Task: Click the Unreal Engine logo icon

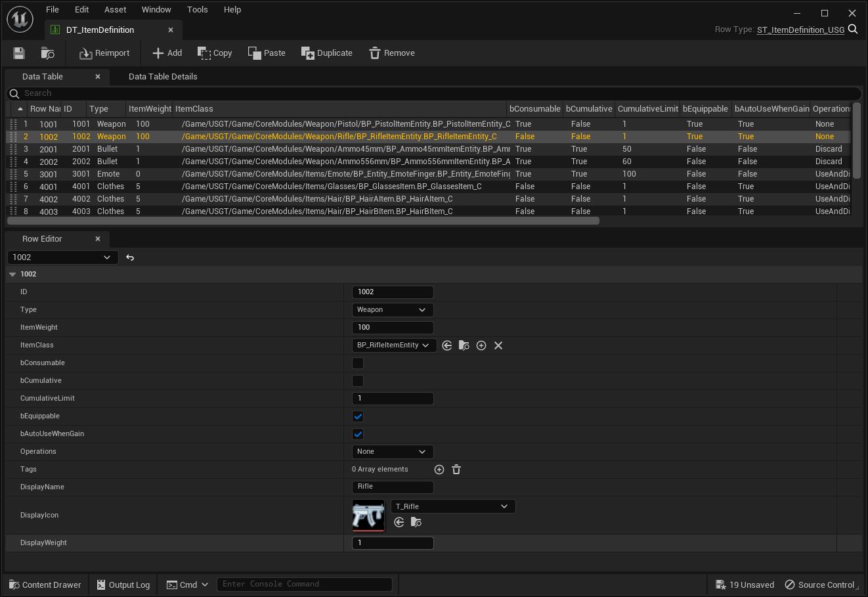Action: point(20,20)
